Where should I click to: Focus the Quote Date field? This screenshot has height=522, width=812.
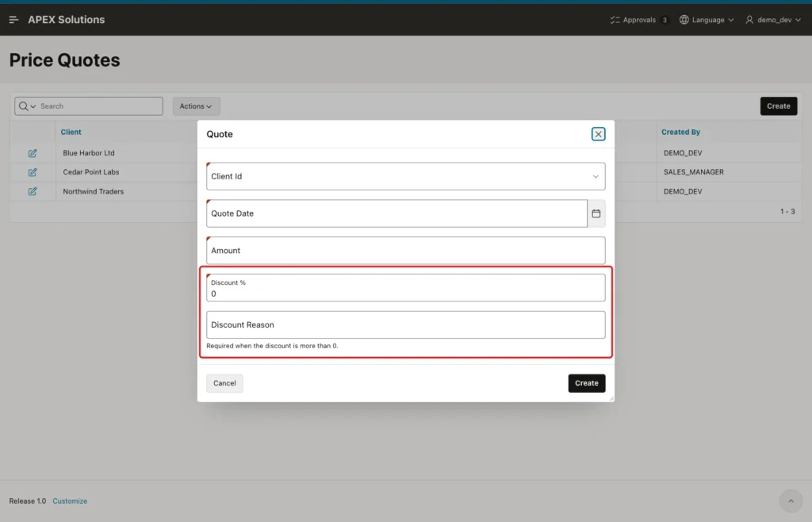click(396, 213)
